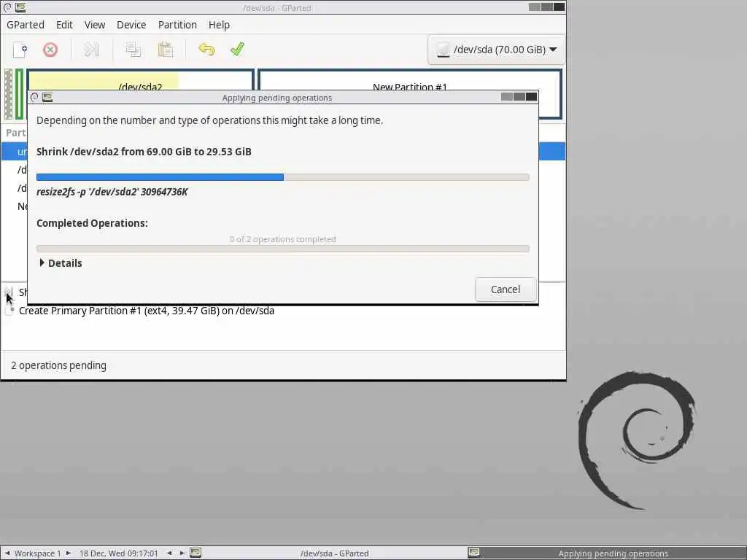Screen dimensions: 747x560
Task: Cancel the pending operations
Action: pos(506,289)
